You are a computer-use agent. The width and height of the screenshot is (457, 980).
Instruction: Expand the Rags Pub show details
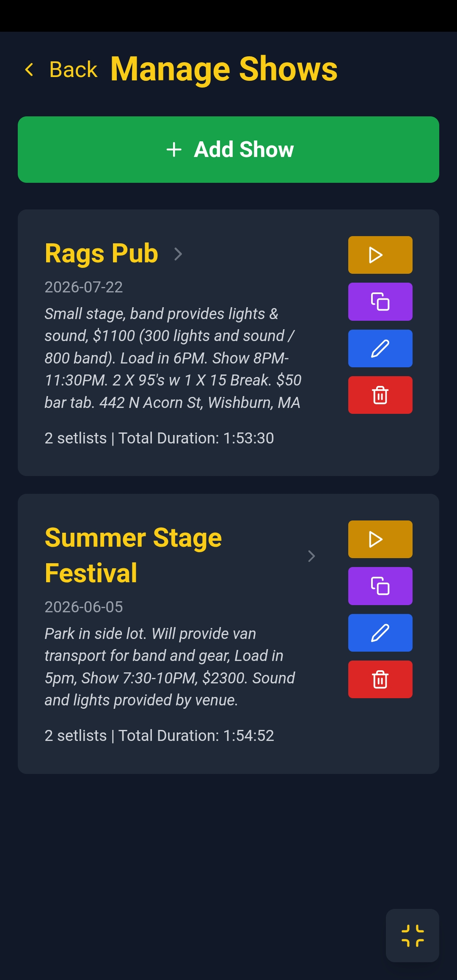point(178,254)
